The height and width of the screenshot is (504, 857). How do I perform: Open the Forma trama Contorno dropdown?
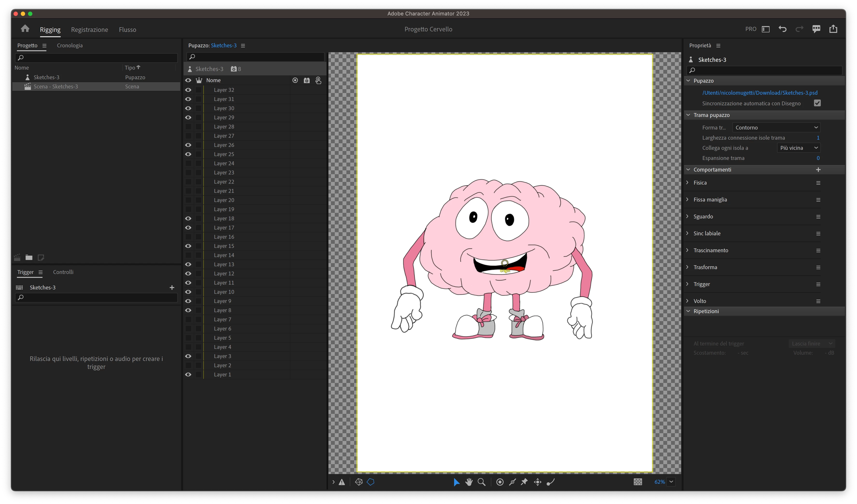point(776,128)
